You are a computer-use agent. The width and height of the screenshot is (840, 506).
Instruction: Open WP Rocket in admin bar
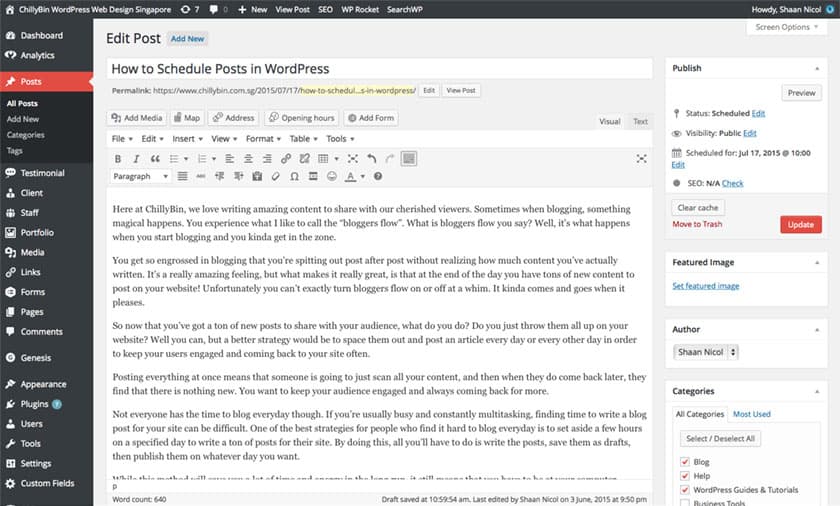coord(360,9)
